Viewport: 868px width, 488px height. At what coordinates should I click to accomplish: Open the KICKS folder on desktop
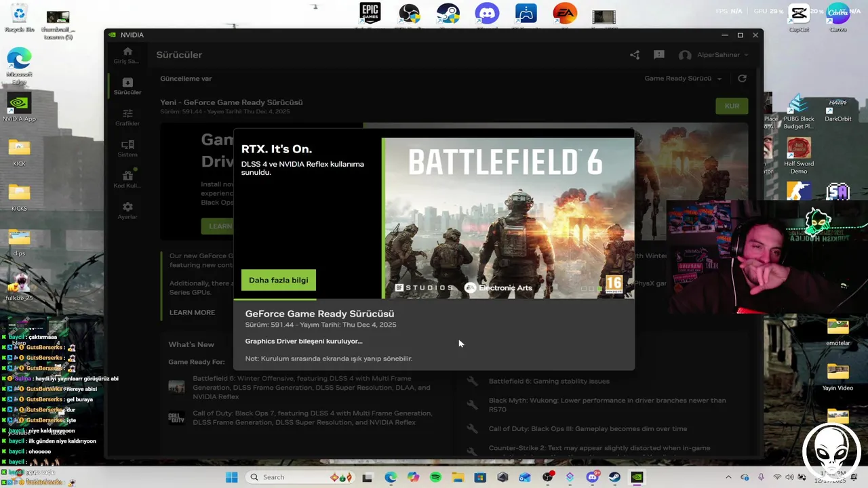pos(19,197)
